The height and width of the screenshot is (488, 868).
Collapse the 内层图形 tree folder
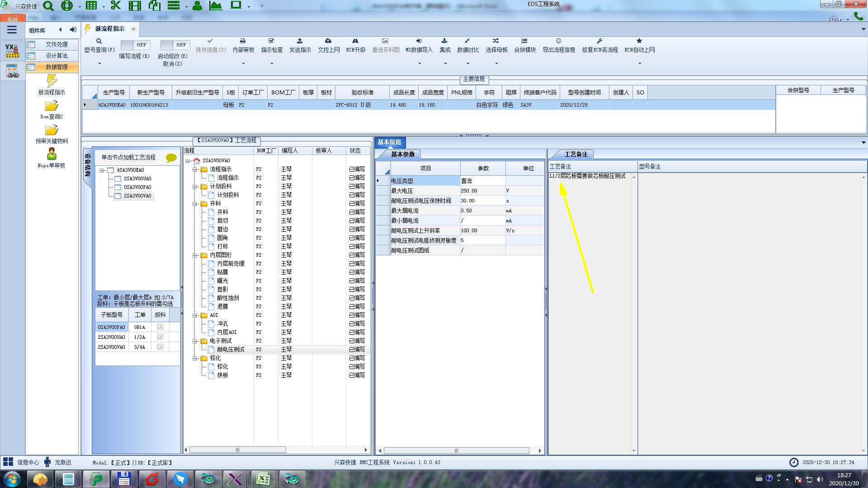click(x=195, y=255)
